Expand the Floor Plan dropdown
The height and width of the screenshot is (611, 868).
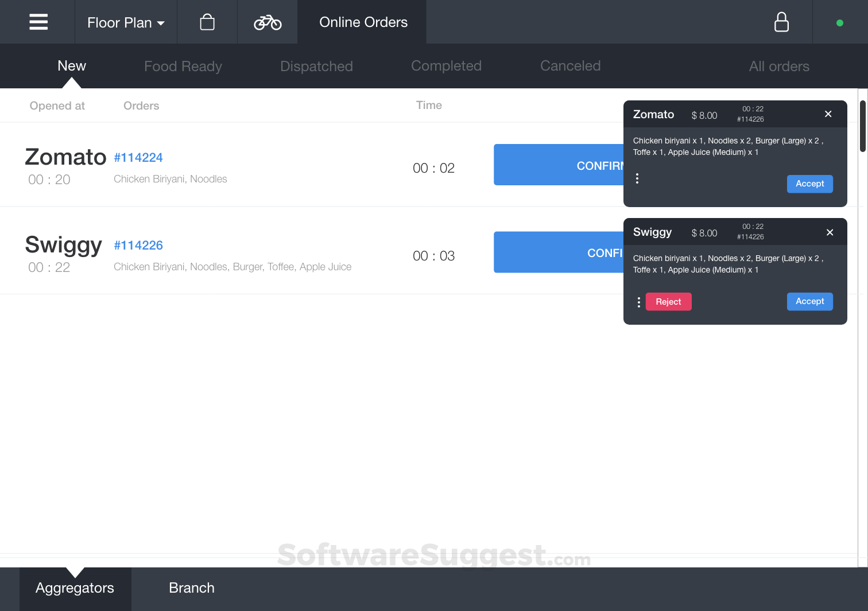coord(126,22)
